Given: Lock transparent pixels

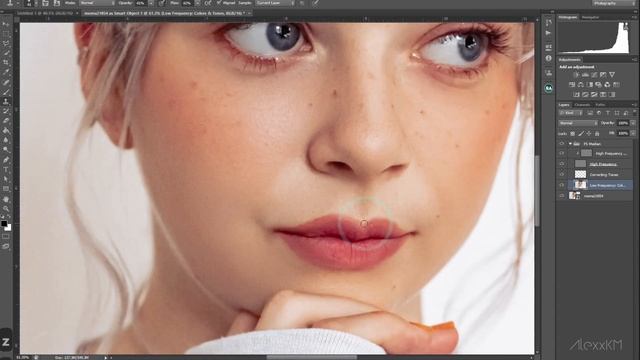Looking at the screenshot, I should click(573, 133).
